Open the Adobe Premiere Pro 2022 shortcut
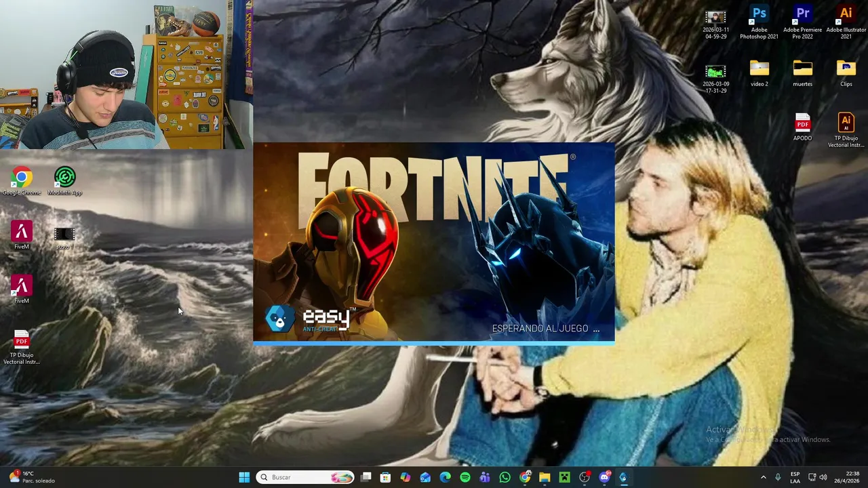 [802, 22]
